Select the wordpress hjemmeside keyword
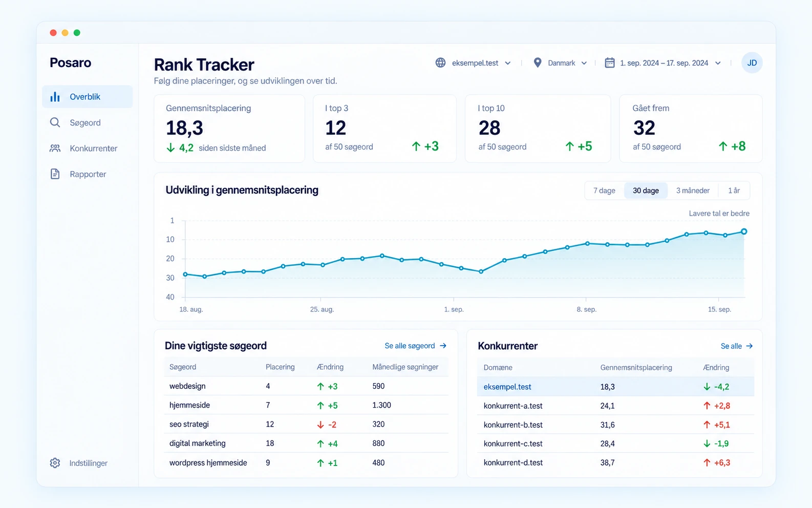 point(208,462)
